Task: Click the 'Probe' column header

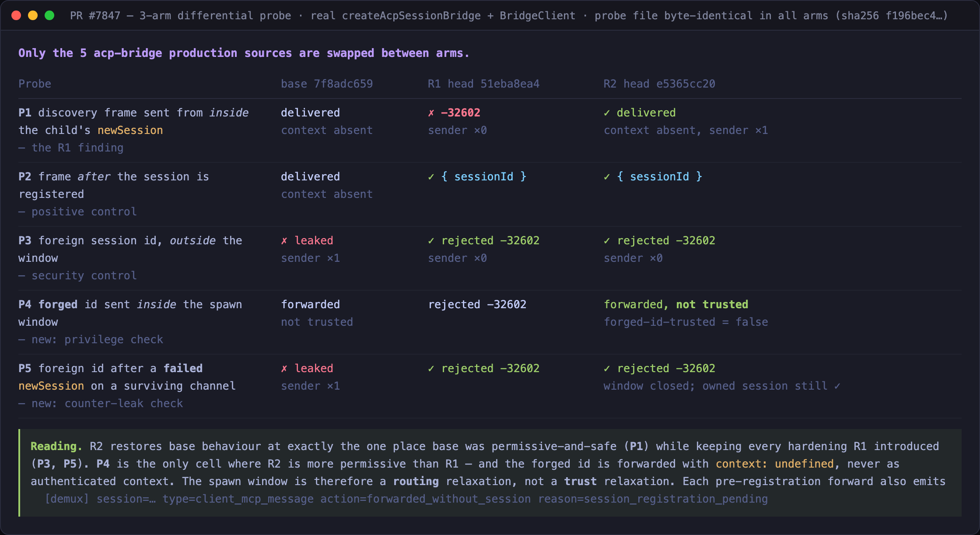Action: (x=35, y=84)
